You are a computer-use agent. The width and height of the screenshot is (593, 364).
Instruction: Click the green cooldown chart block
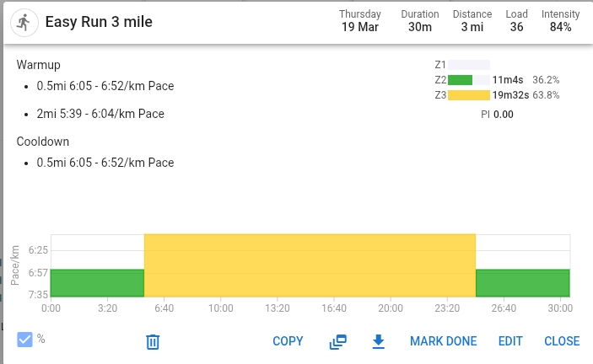tap(523, 282)
